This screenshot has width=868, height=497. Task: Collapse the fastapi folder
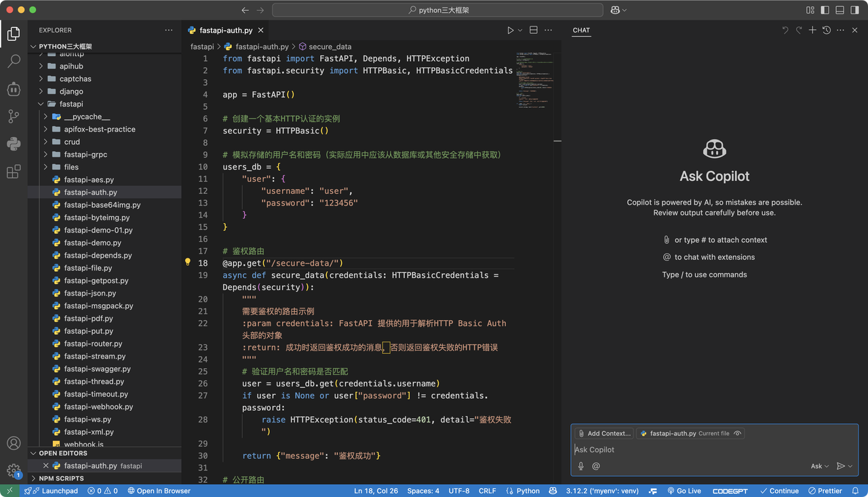[x=104, y=104]
